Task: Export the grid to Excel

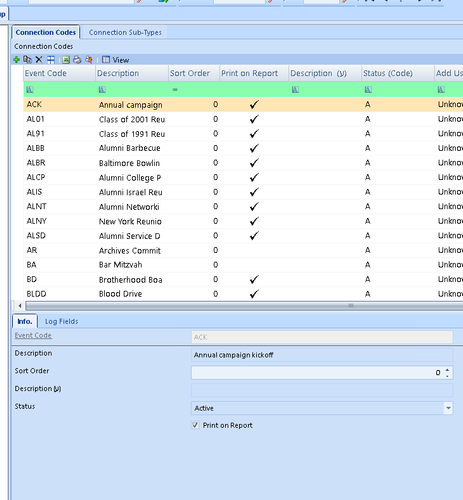Action: click(x=66, y=60)
